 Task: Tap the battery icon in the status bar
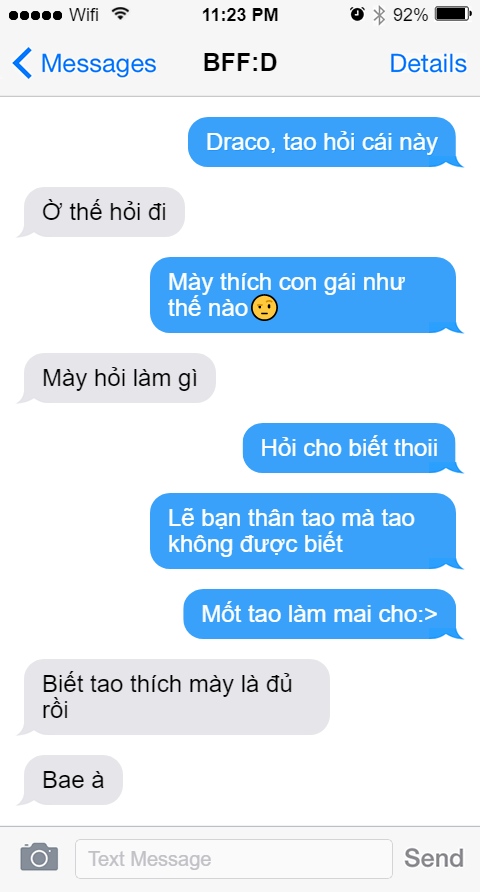click(453, 14)
